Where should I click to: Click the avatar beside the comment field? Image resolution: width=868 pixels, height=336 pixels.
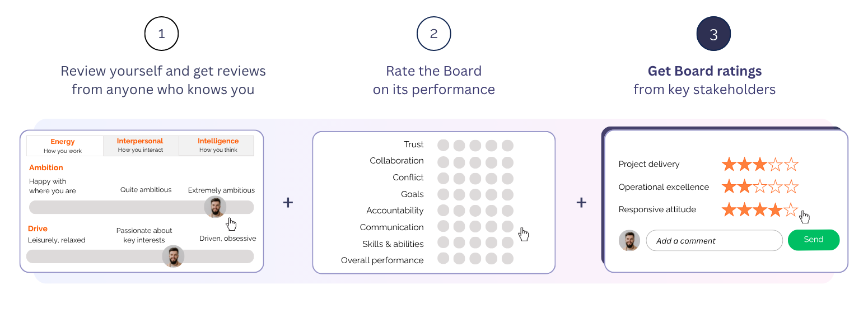tap(629, 240)
